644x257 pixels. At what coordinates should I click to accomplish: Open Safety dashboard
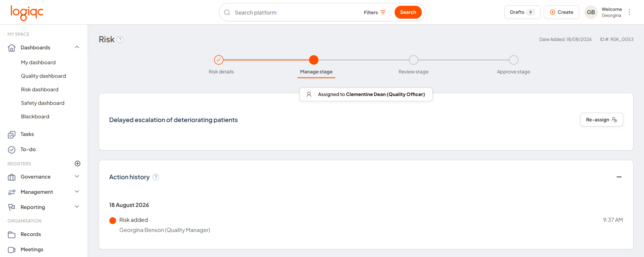43,103
